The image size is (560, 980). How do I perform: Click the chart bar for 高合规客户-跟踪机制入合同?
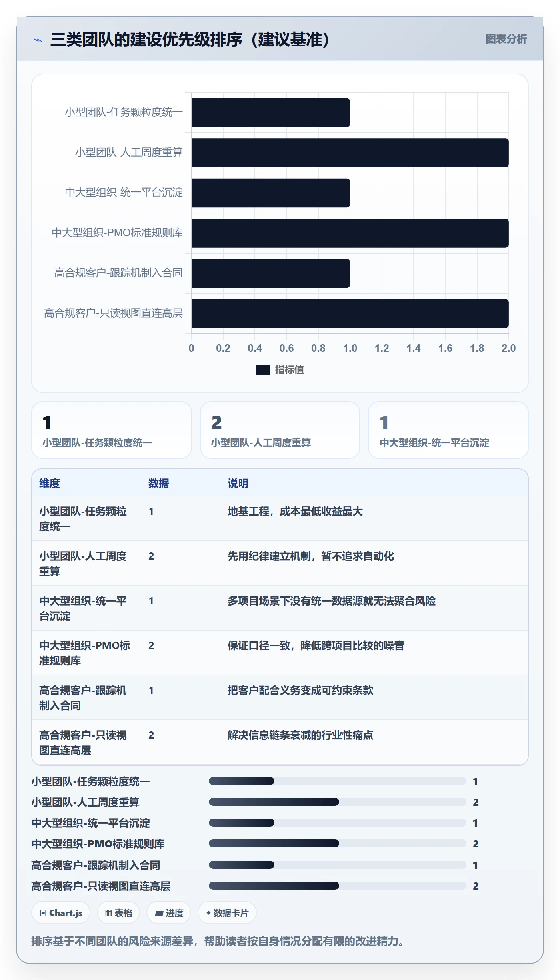pyautogui.click(x=271, y=273)
